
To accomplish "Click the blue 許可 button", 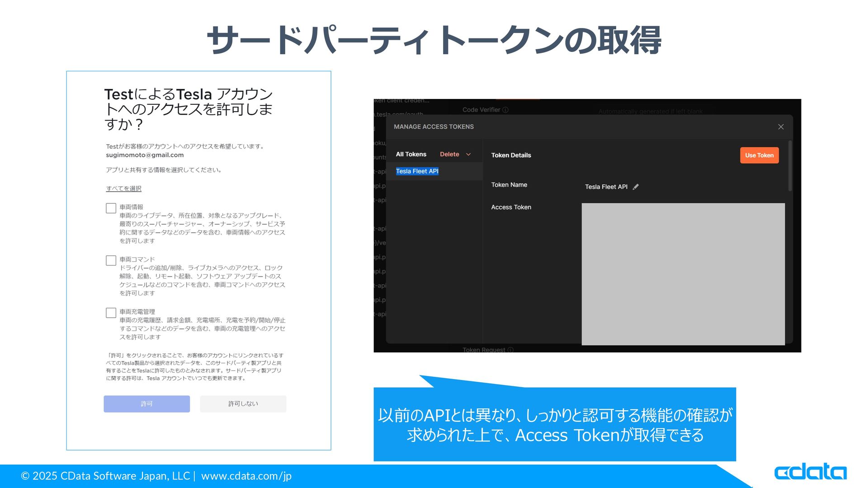I will pos(146,404).
